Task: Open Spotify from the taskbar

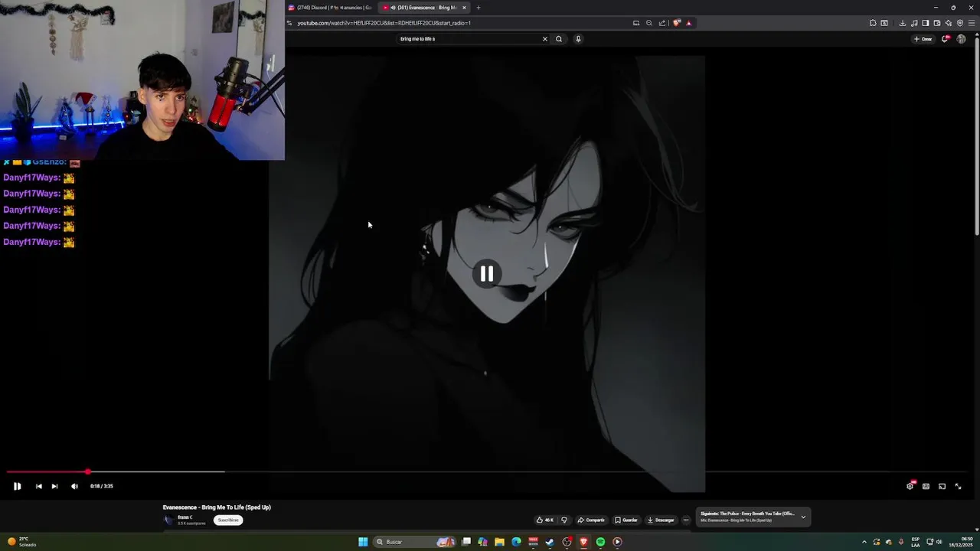Action: pos(600,542)
